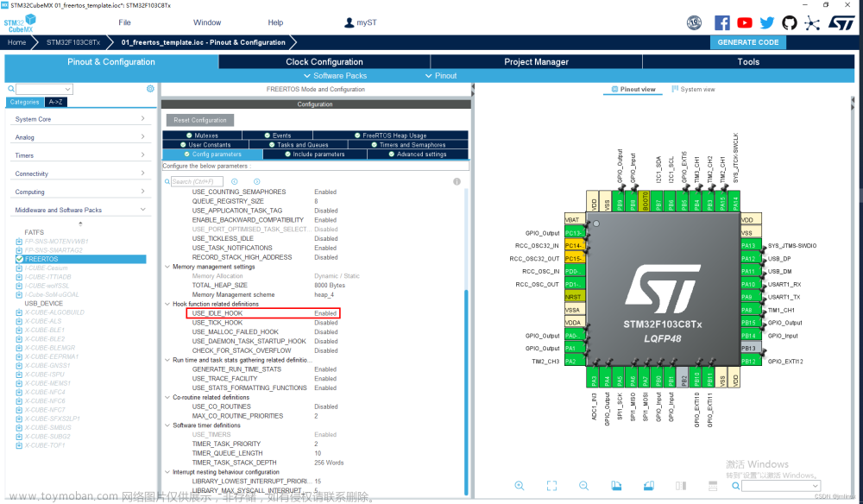Click Reset Configuration button

[200, 120]
